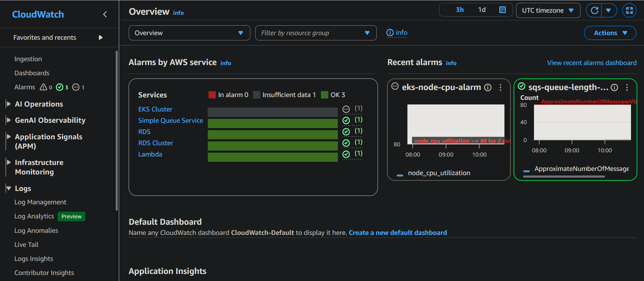Click insufficient data icon in sidebar
Screen dimensions: 644x281
click(x=76, y=87)
